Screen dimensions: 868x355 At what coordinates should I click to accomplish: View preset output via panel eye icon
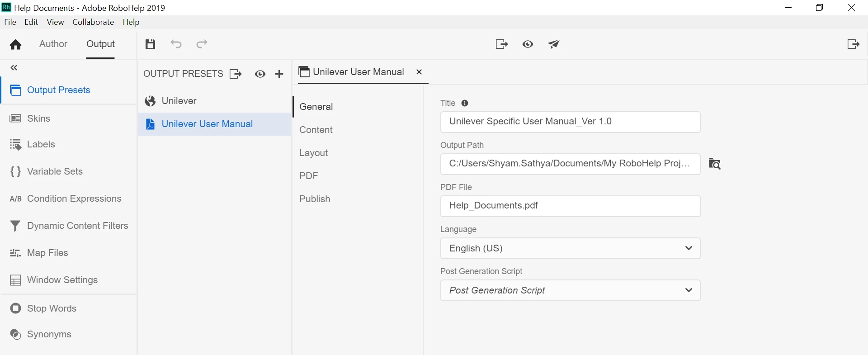tap(260, 74)
